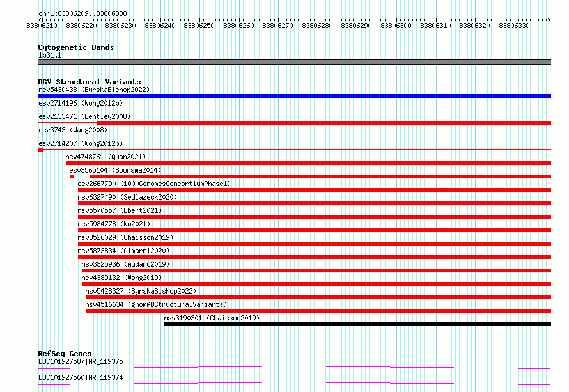The height and width of the screenshot is (392, 569).
Task: Click the gray 1p31.1 cytogenetic band bar
Action: click(x=294, y=62)
